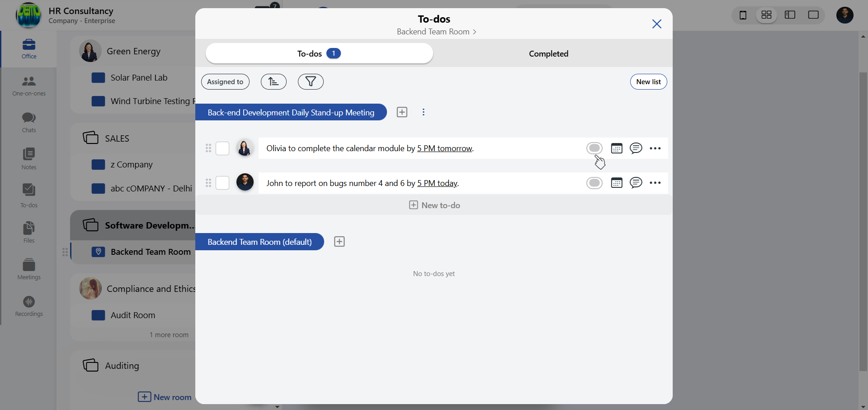Image resolution: width=868 pixels, height=410 pixels.
Task: Close the To-dos dialog
Action: (x=657, y=24)
